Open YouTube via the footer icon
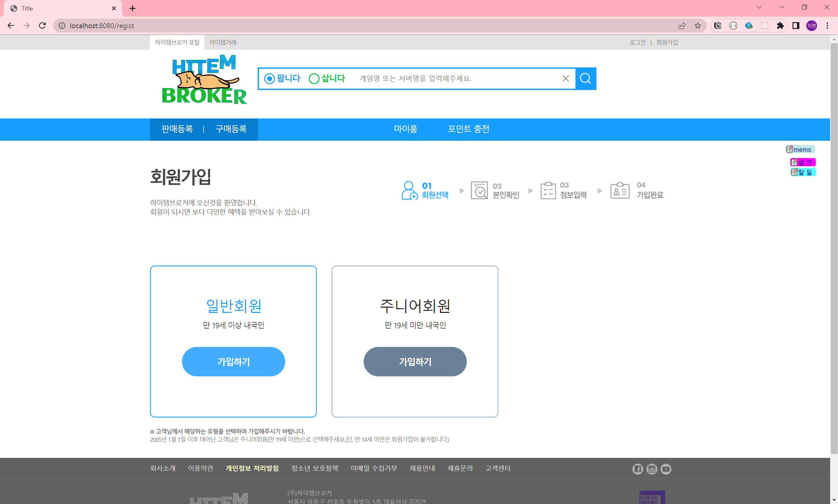The height and width of the screenshot is (504, 838). click(x=665, y=469)
